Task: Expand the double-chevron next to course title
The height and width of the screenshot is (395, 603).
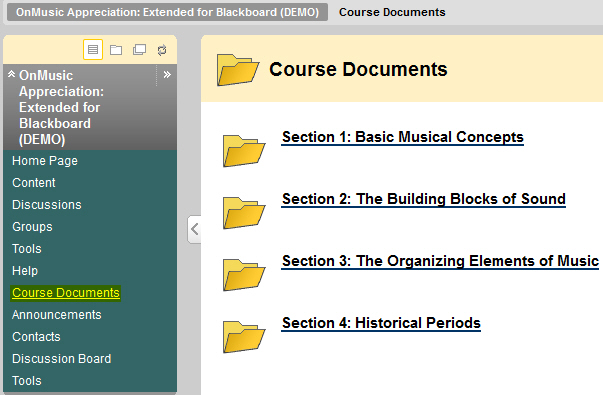Action: click(167, 75)
